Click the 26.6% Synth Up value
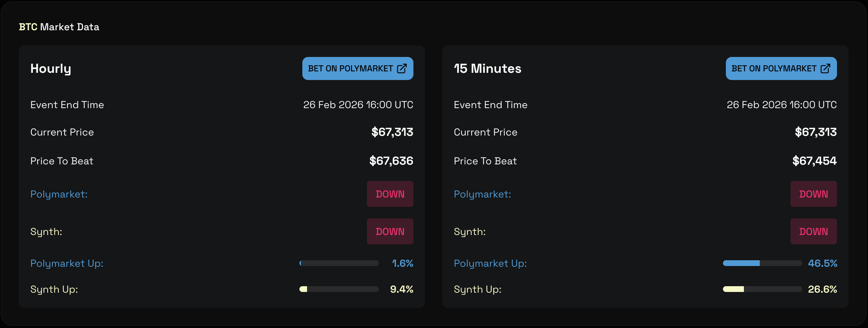 (823, 289)
